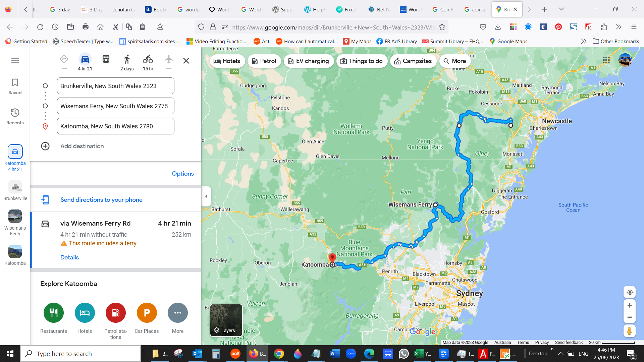Select the walking directions mode
The width and height of the screenshot is (644, 362).
(x=127, y=59)
